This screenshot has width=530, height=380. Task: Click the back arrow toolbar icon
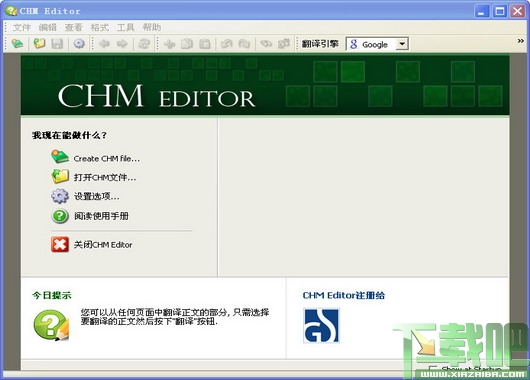tap(104, 44)
